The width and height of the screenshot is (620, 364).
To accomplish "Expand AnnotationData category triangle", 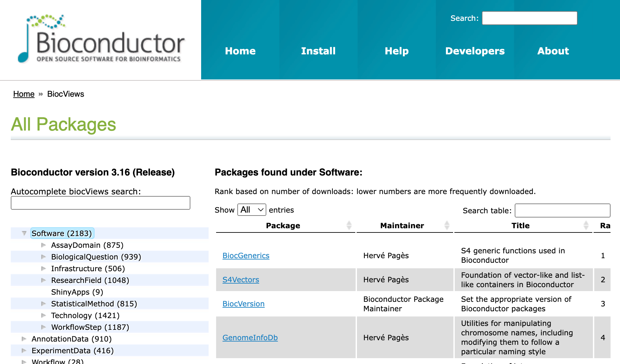I will [24, 339].
